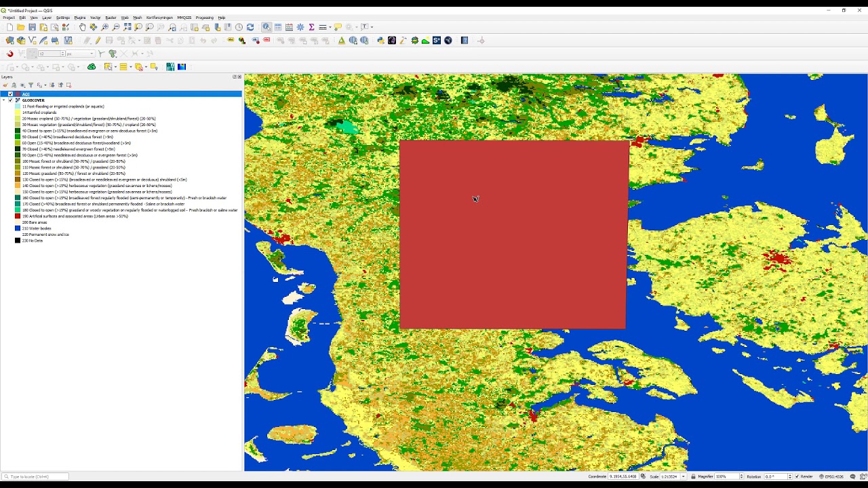Toggle AOI layer visibility checkbox
This screenshot has height=488, width=868.
pyautogui.click(x=10, y=94)
